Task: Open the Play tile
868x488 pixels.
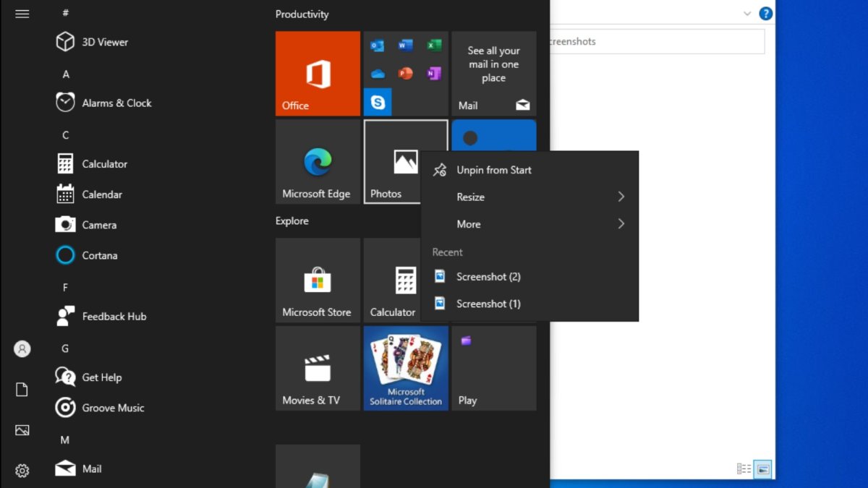Action: click(494, 368)
